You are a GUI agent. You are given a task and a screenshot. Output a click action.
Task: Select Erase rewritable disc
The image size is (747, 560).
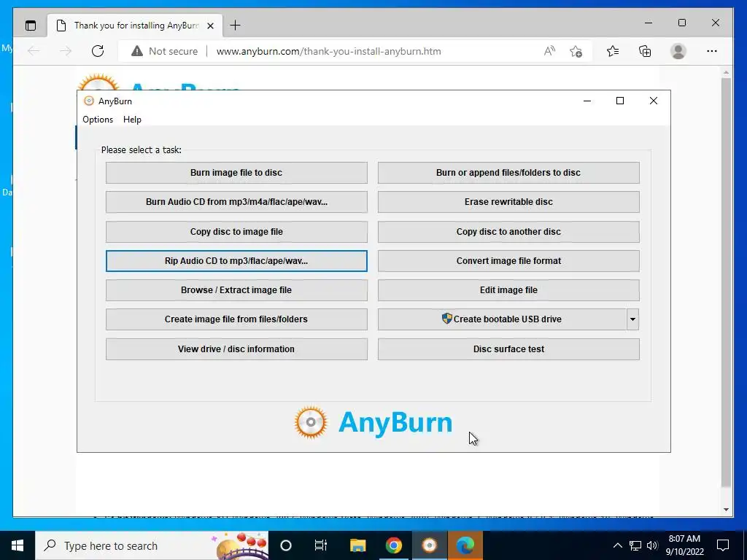click(508, 202)
